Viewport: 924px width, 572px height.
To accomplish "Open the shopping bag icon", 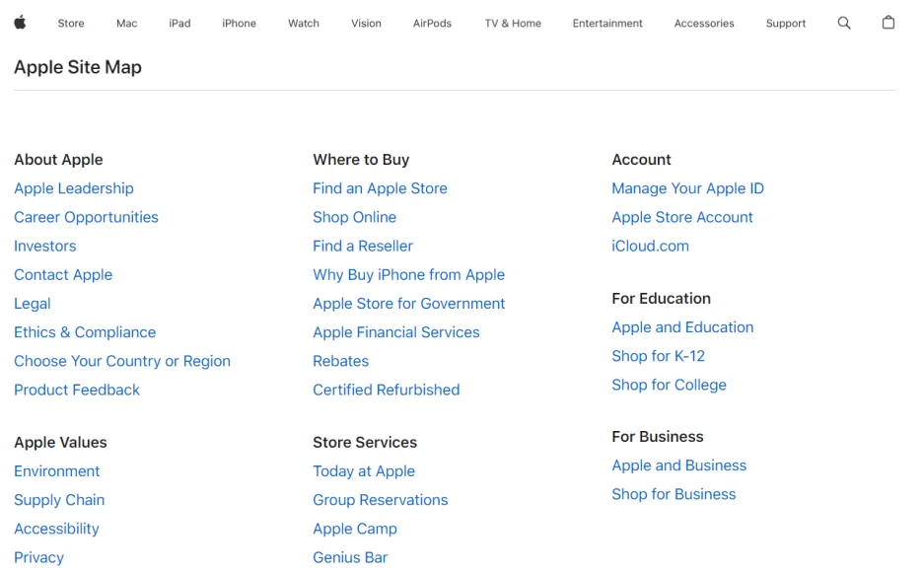I will [x=888, y=23].
